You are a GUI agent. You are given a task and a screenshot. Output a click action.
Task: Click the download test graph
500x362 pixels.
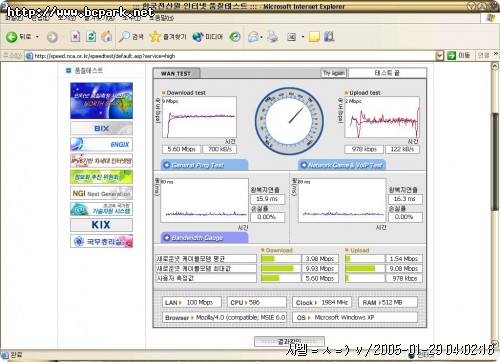point(199,117)
